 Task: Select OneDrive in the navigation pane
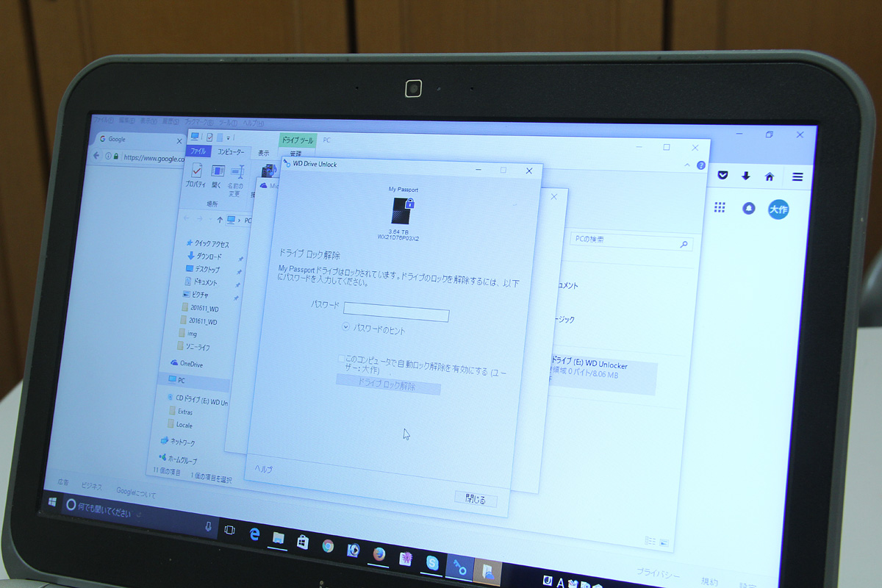tap(185, 364)
